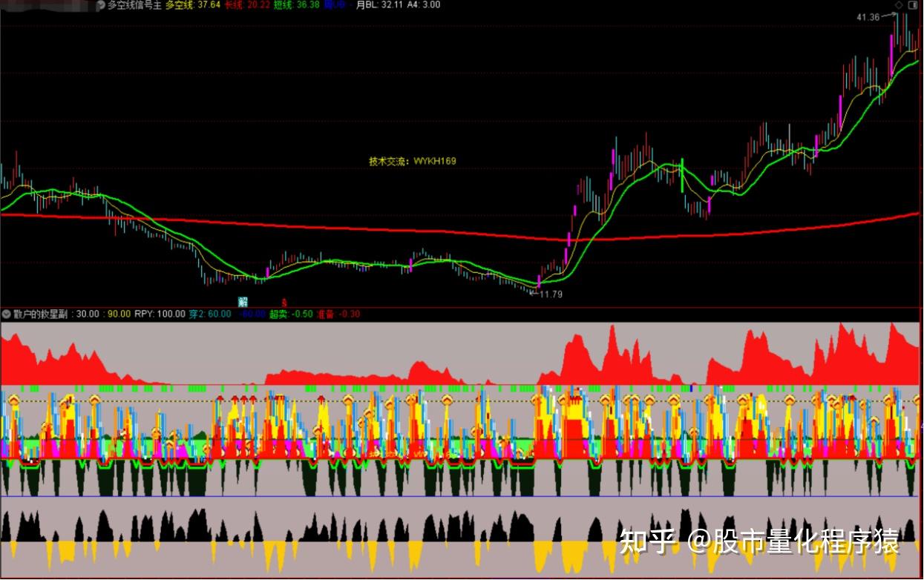The image size is (924, 580).
Task: Click the A4: 3.00 value
Action: tap(424, 5)
